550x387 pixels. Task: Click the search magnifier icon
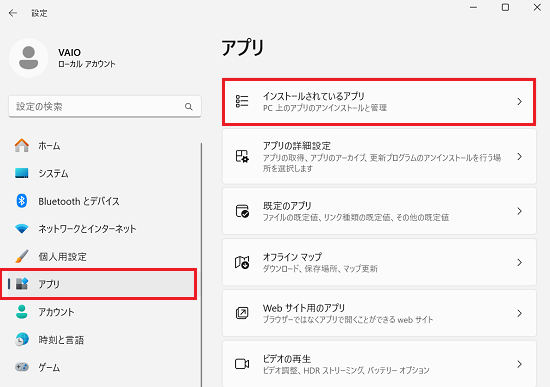pyautogui.click(x=189, y=107)
